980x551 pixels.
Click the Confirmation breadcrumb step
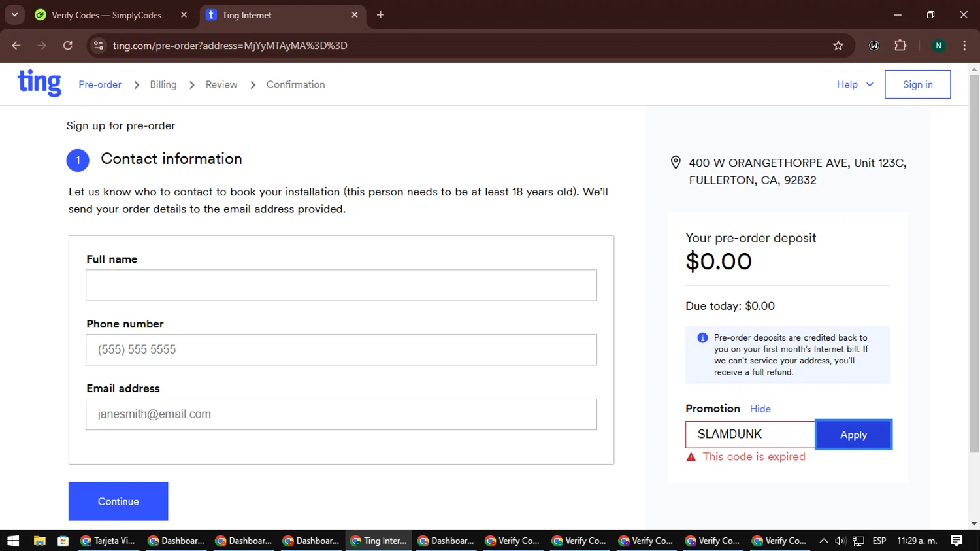[x=295, y=84]
